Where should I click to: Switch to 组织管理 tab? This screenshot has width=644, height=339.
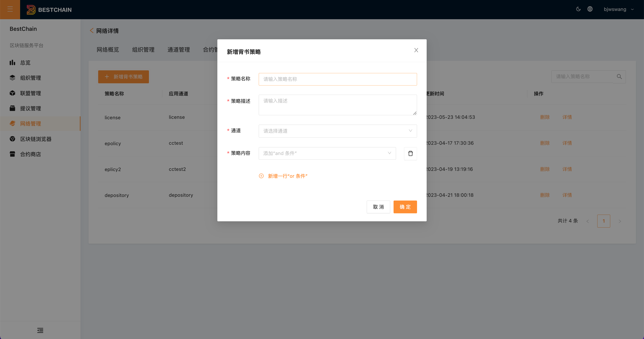[x=143, y=50]
